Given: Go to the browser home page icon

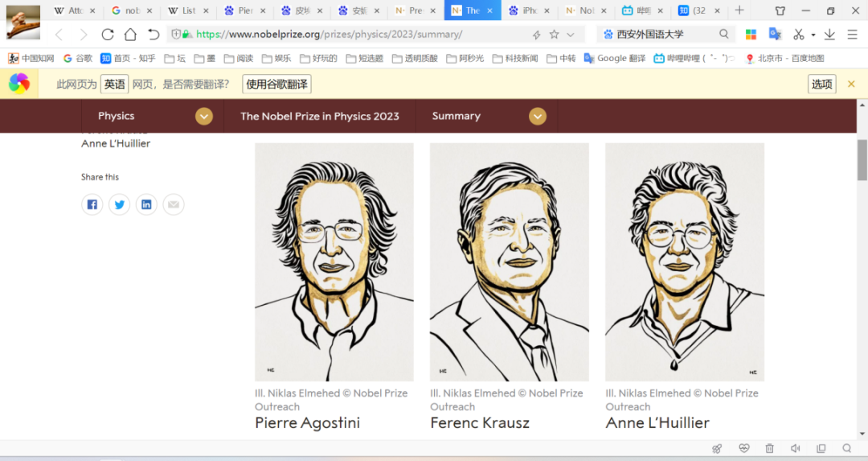Looking at the screenshot, I should tap(130, 35).
